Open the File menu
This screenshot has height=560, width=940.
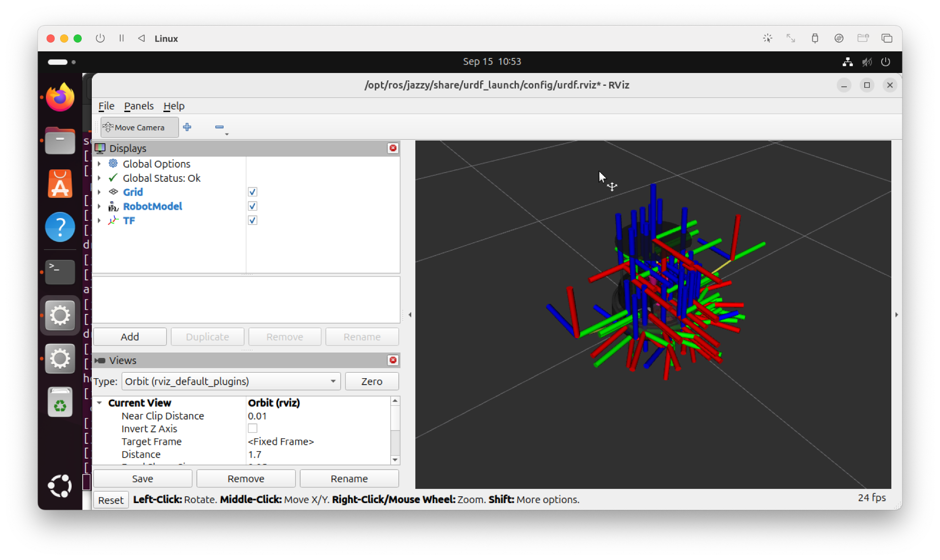tap(106, 106)
